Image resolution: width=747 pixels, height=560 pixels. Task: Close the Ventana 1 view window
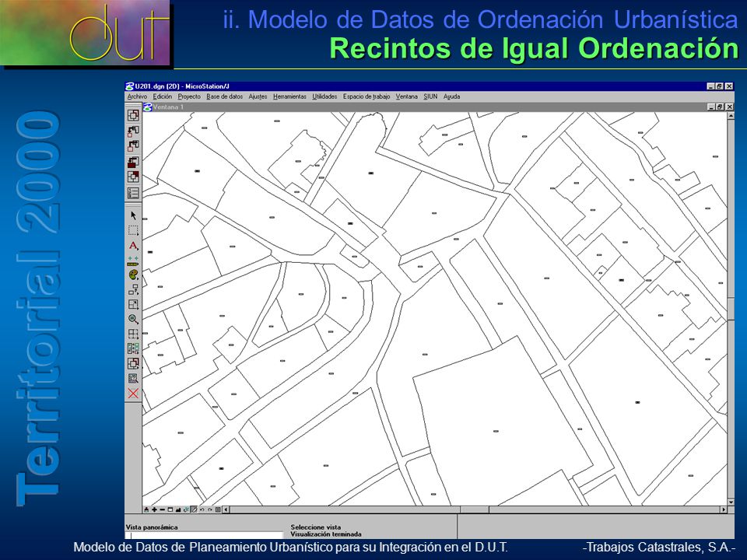click(x=729, y=107)
